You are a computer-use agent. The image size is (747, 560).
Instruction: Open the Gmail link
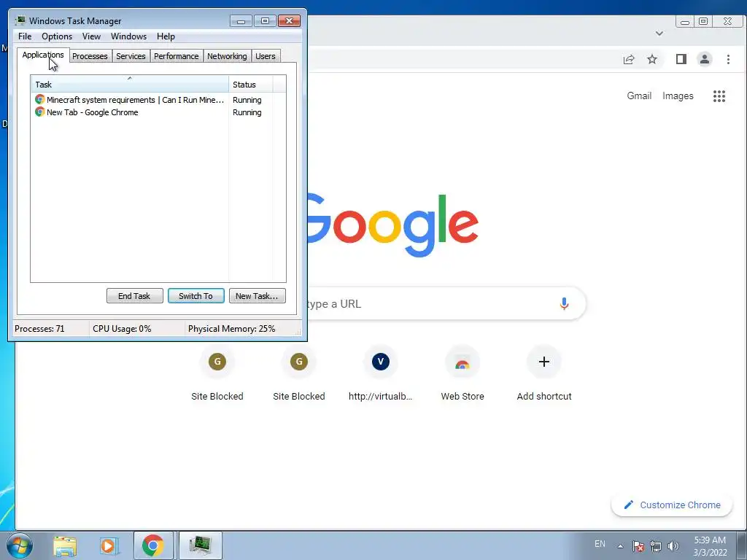(639, 96)
